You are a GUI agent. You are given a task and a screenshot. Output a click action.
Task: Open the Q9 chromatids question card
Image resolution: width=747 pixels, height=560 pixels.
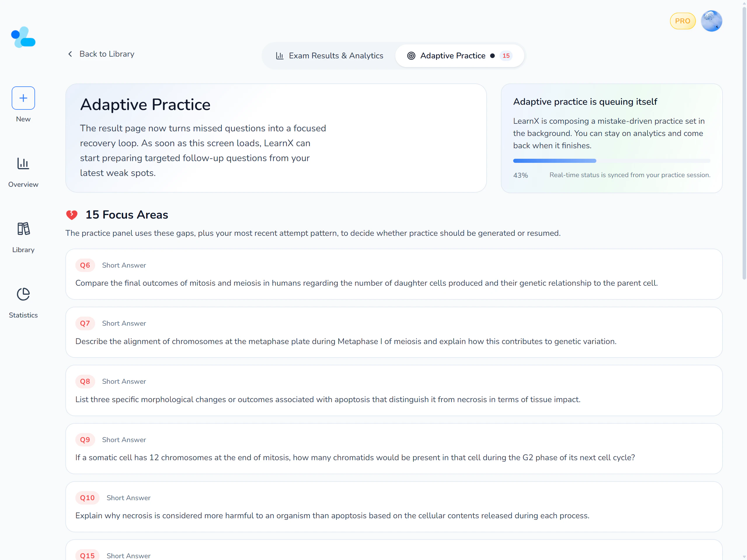[393, 449]
